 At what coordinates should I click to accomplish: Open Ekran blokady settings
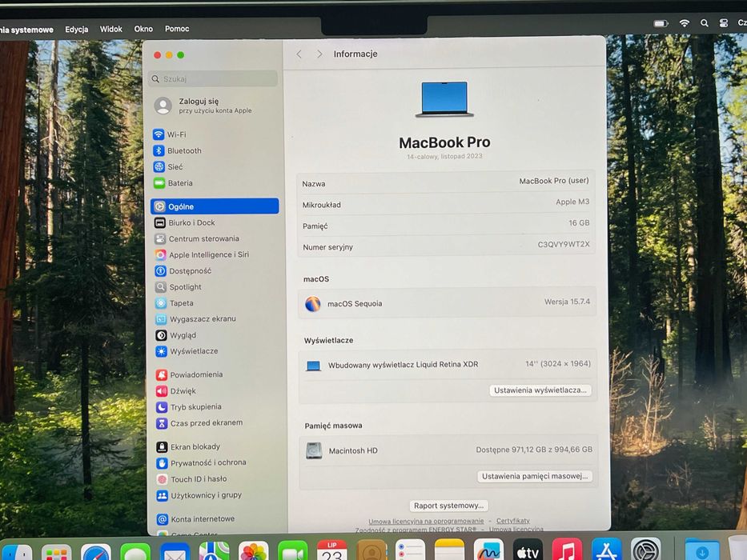(x=188, y=446)
